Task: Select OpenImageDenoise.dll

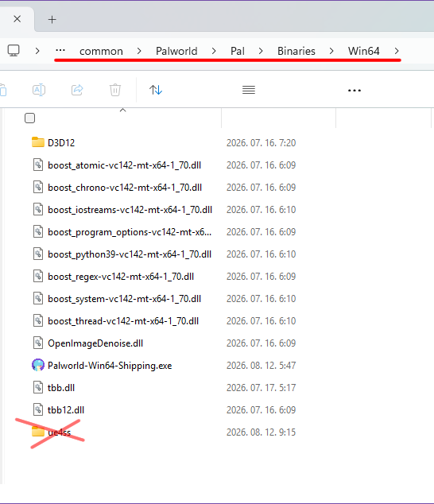Action: 95,343
